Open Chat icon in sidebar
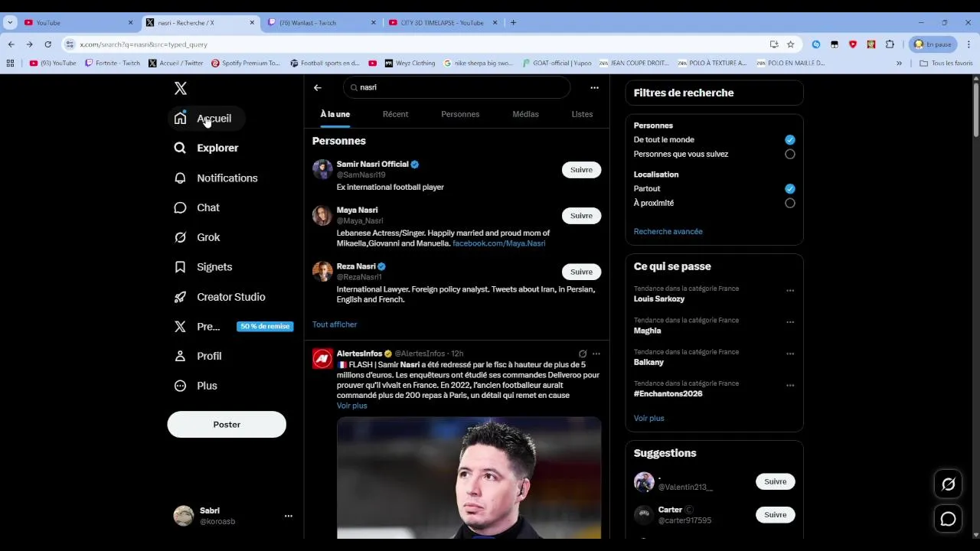 pos(180,207)
